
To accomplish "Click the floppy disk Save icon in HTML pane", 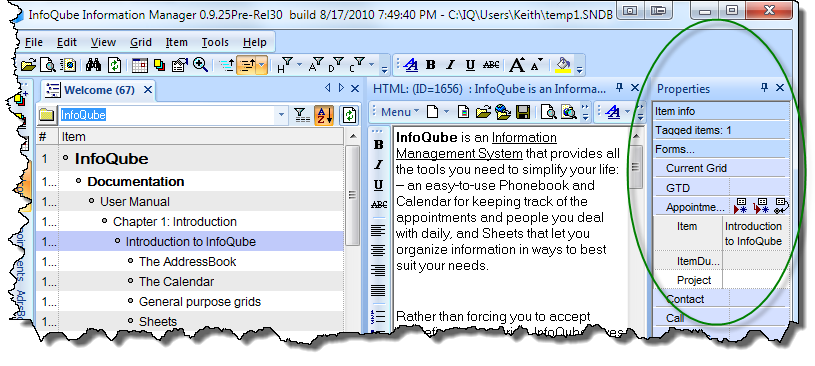I will tap(522, 111).
